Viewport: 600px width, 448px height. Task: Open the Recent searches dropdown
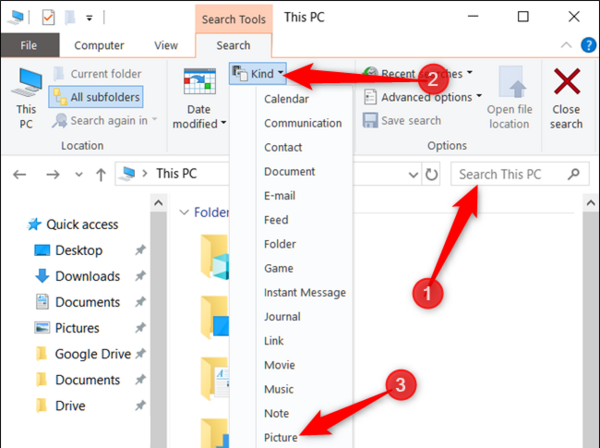[x=417, y=73]
